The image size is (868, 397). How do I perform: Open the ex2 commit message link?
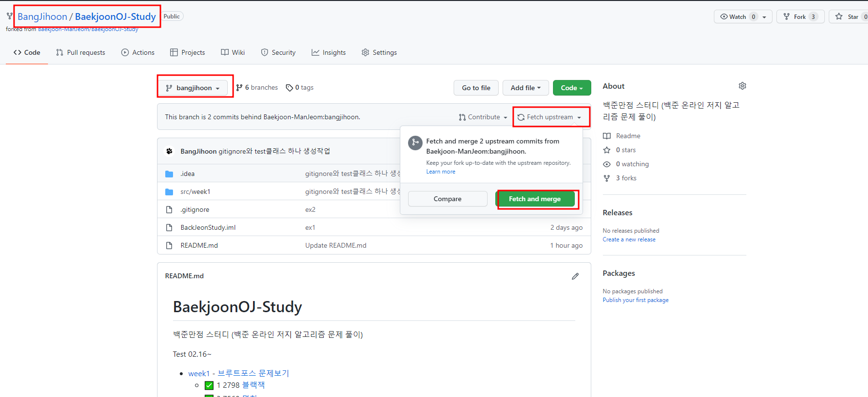[310, 209]
